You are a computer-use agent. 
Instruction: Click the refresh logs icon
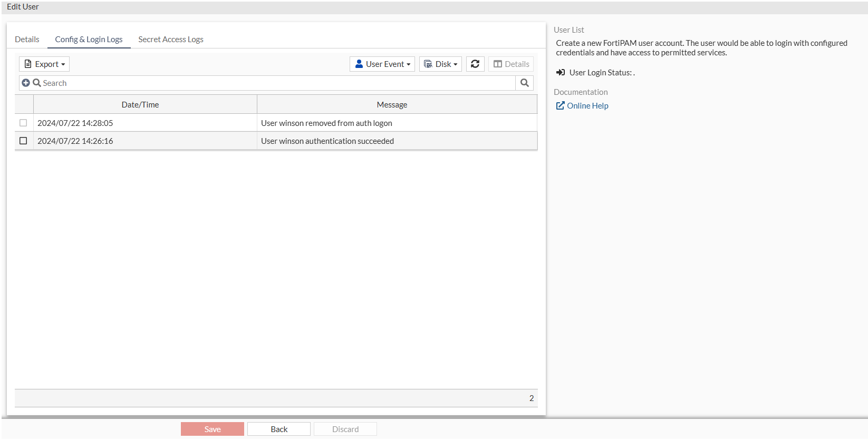tap(475, 64)
